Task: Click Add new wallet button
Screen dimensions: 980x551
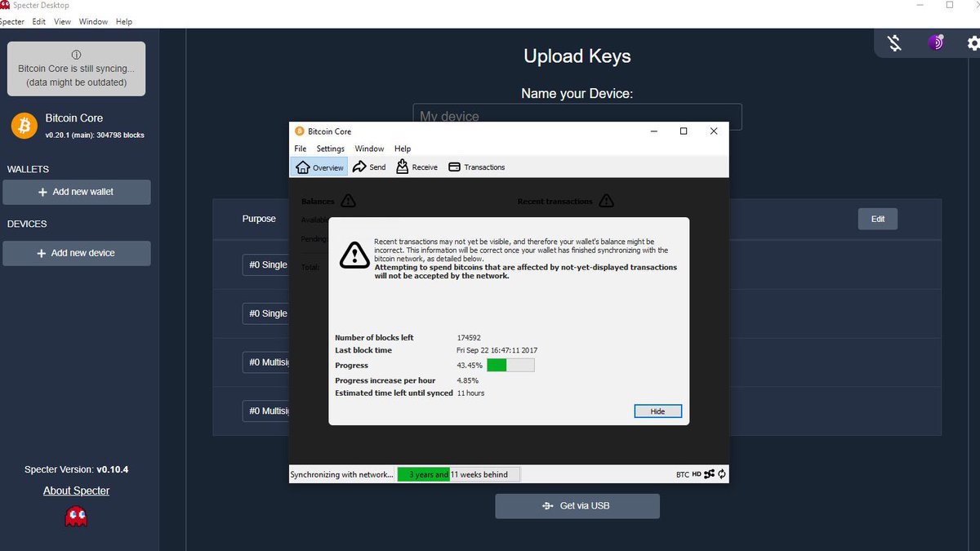Action: pyautogui.click(x=77, y=192)
